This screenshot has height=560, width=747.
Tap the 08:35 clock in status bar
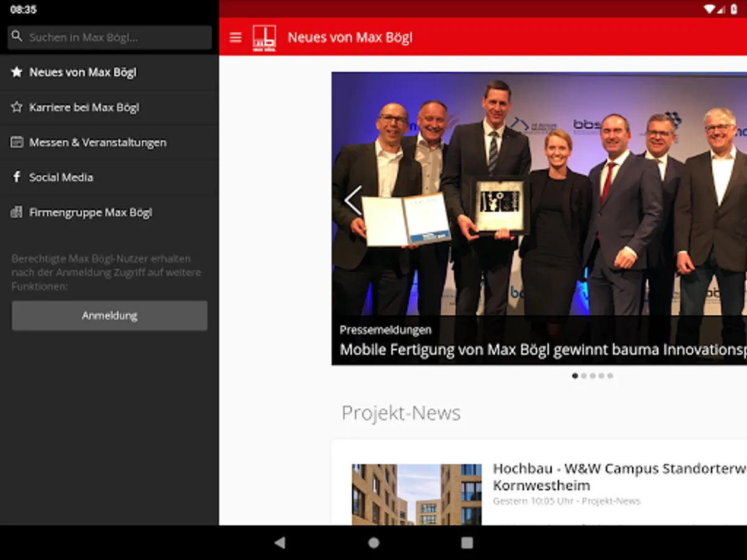(x=23, y=9)
